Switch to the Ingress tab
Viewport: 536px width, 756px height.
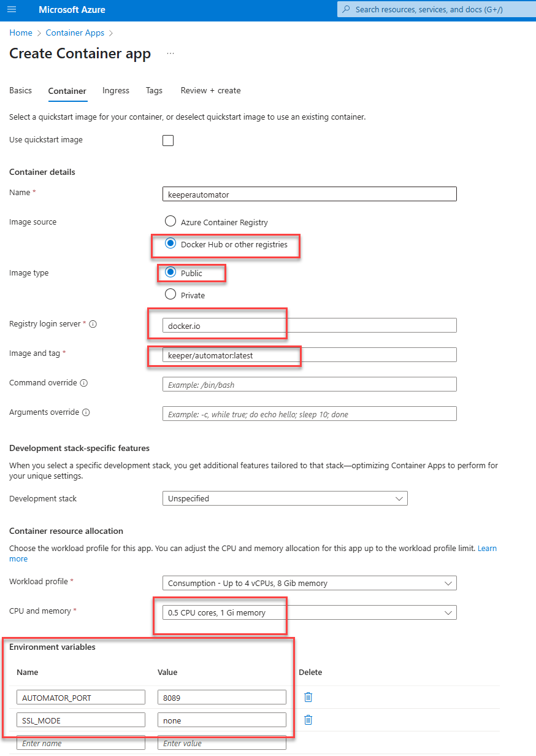click(116, 91)
